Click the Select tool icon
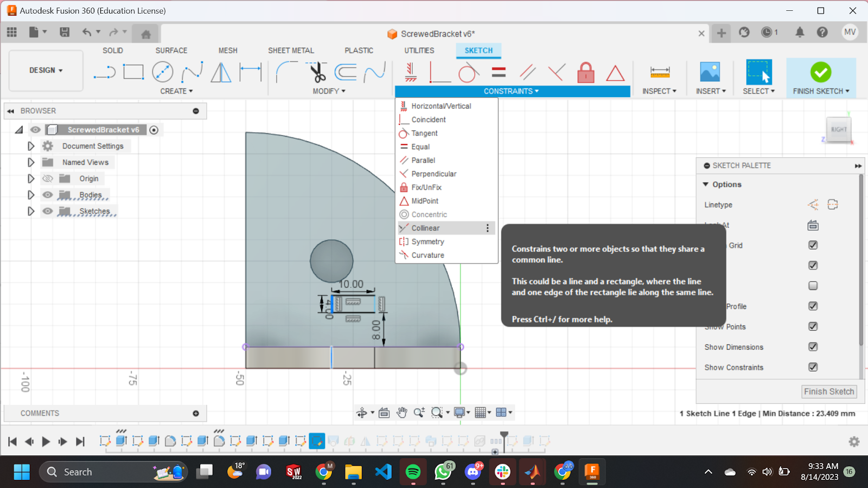Image resolution: width=868 pixels, height=488 pixels. (758, 72)
